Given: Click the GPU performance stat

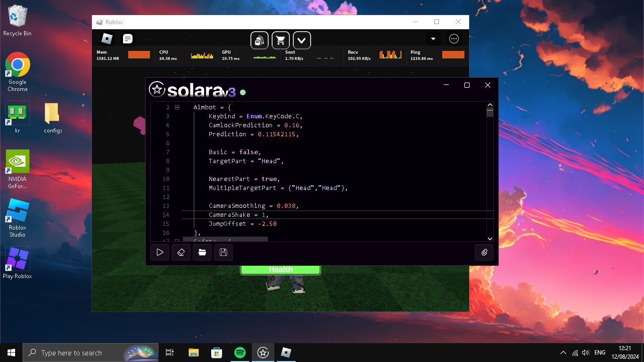Looking at the screenshot, I should coord(249,55).
